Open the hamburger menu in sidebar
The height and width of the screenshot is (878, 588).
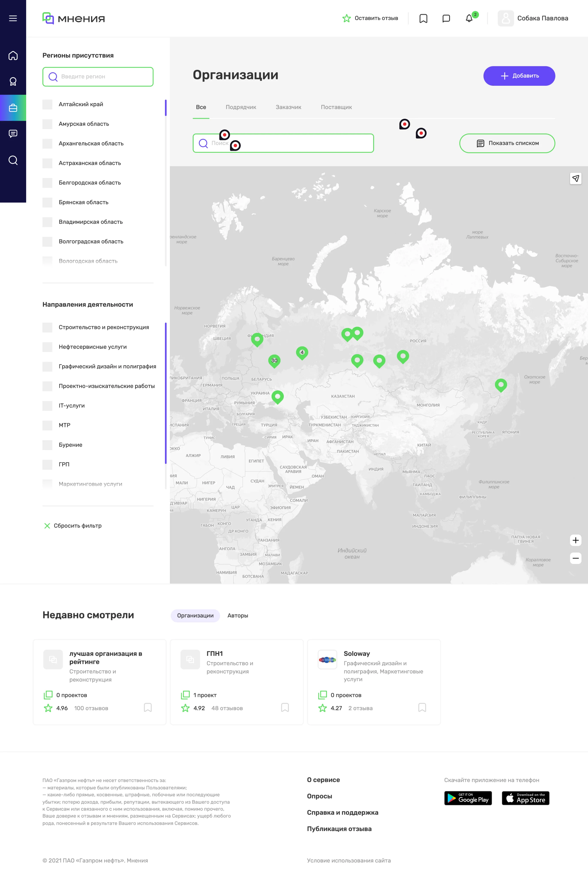point(13,18)
